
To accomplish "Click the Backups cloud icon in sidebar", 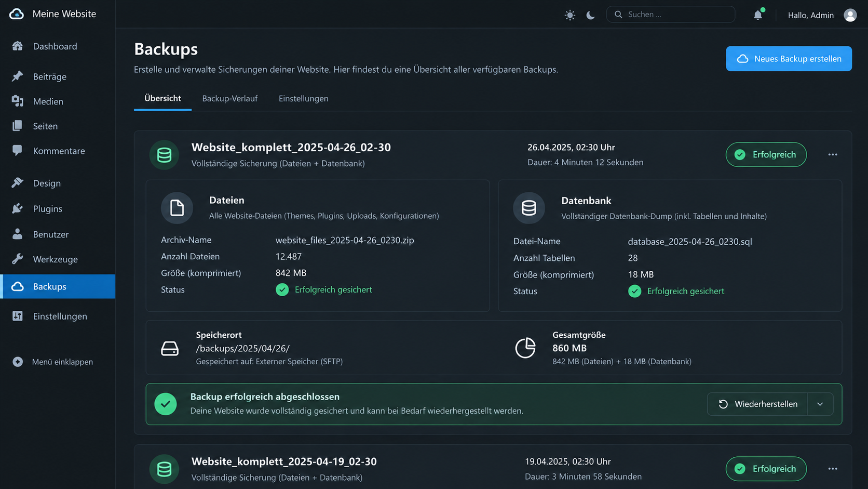I will pos(18,286).
